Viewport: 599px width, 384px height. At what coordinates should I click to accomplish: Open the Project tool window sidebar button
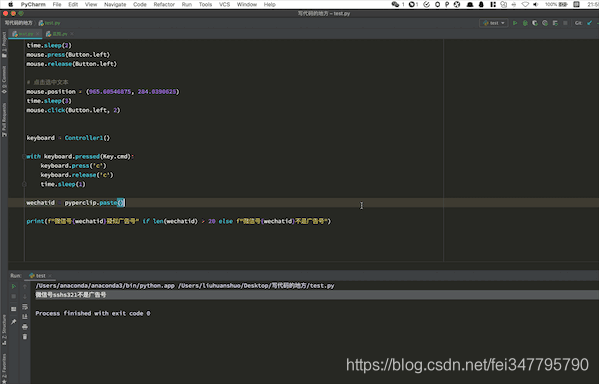4,44
